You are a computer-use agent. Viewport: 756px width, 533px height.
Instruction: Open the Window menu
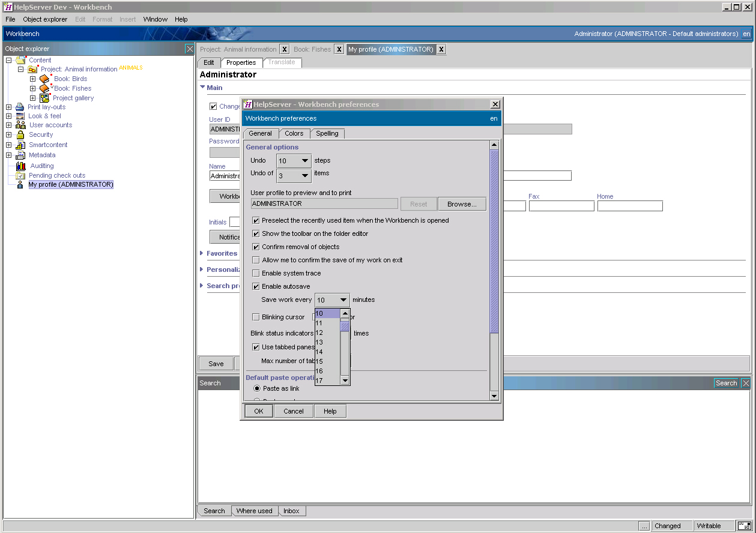pyautogui.click(x=155, y=19)
